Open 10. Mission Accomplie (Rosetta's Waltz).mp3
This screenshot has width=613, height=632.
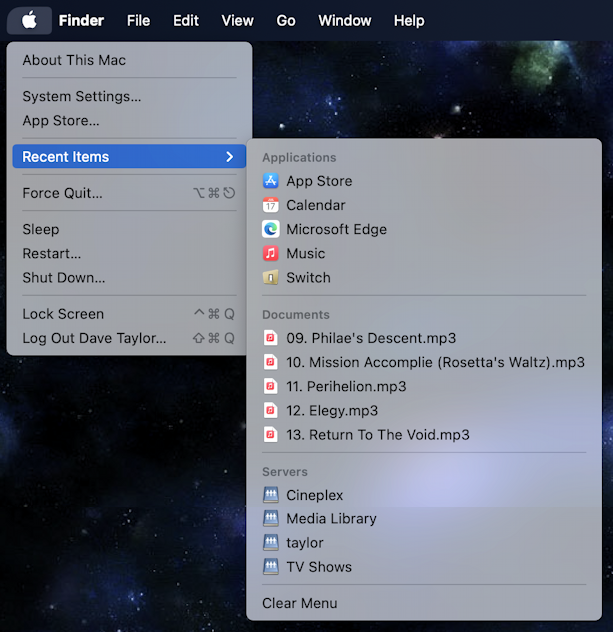coord(424,362)
